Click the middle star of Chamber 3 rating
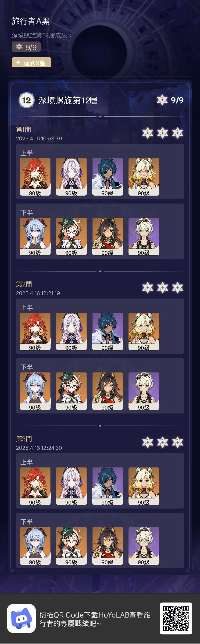200x644 pixels. pyautogui.click(x=163, y=442)
